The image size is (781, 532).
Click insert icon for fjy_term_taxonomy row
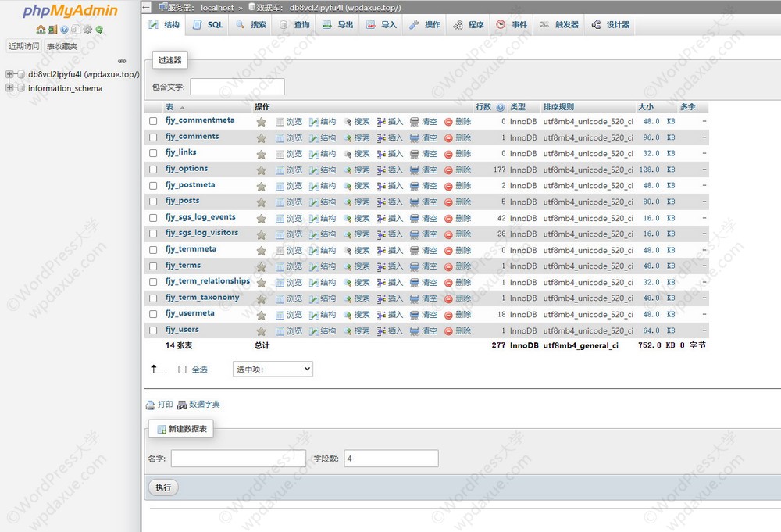click(x=382, y=298)
